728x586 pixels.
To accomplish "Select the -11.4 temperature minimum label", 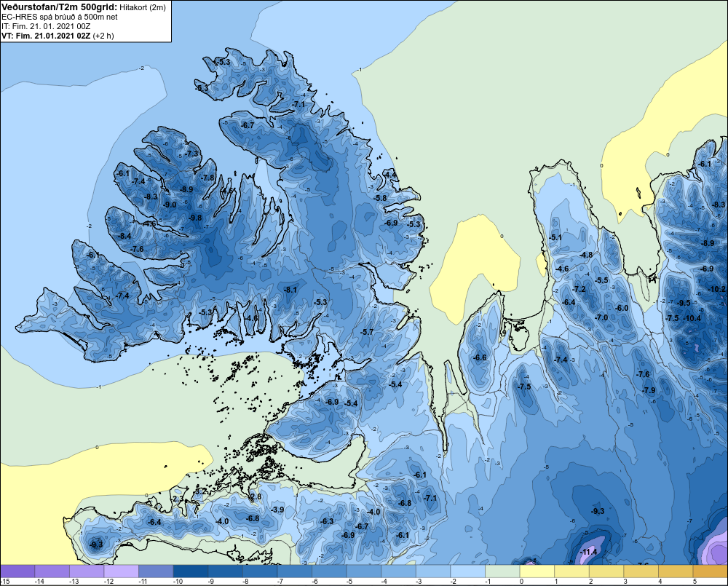I will tap(588, 552).
